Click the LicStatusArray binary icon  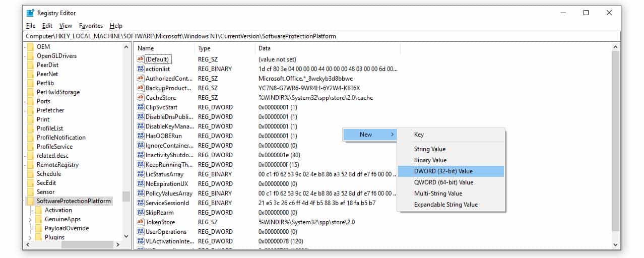point(141,174)
